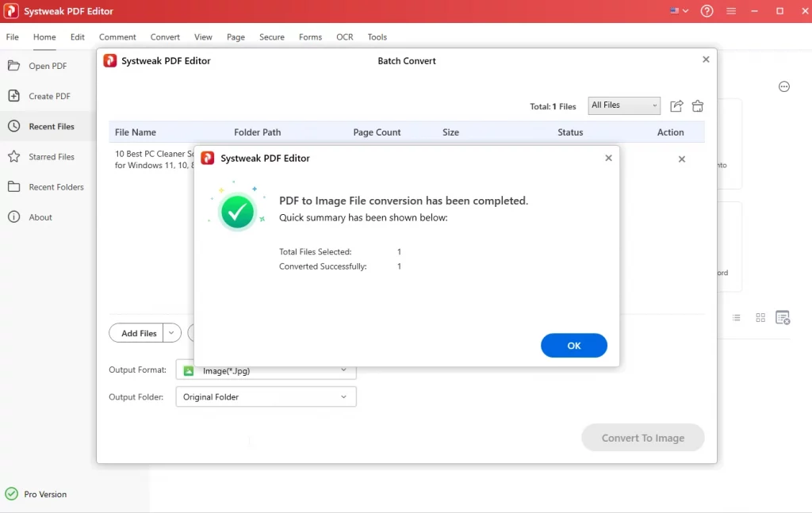Open the OCR tab
812x513 pixels.
point(345,36)
